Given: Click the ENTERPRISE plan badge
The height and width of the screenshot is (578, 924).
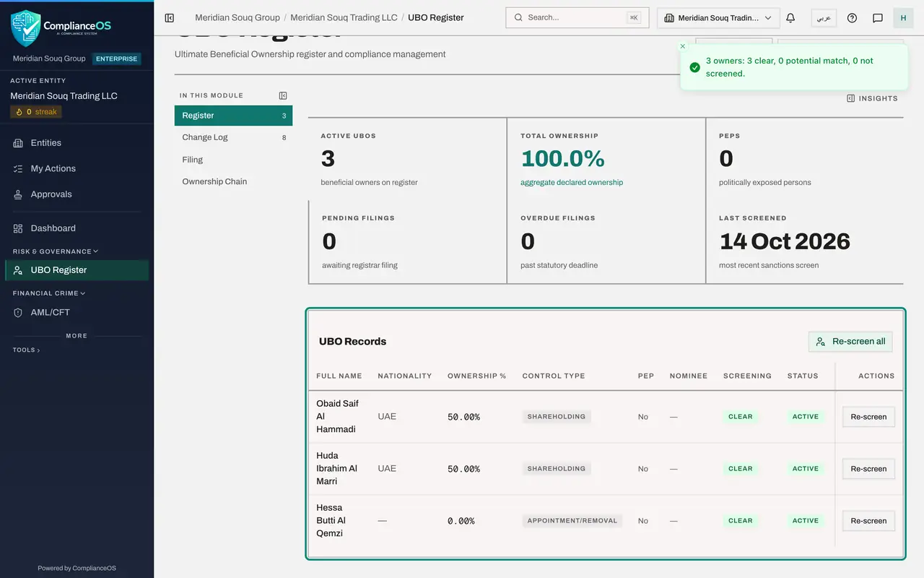Looking at the screenshot, I should pyautogui.click(x=116, y=59).
